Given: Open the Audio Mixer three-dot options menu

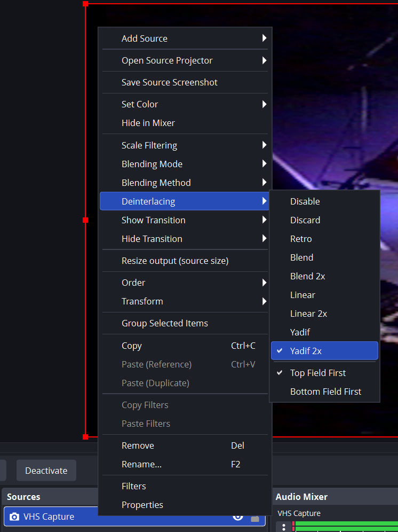Looking at the screenshot, I should point(284,527).
